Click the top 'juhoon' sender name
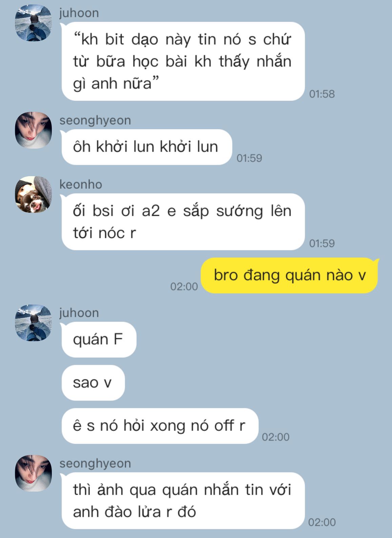The height and width of the screenshot is (538, 392). [79, 13]
